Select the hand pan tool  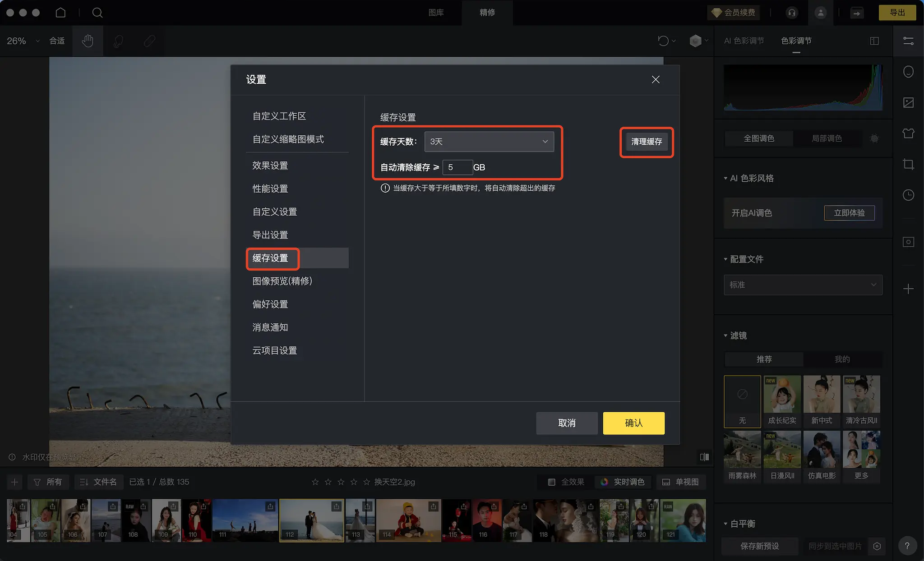coord(88,41)
